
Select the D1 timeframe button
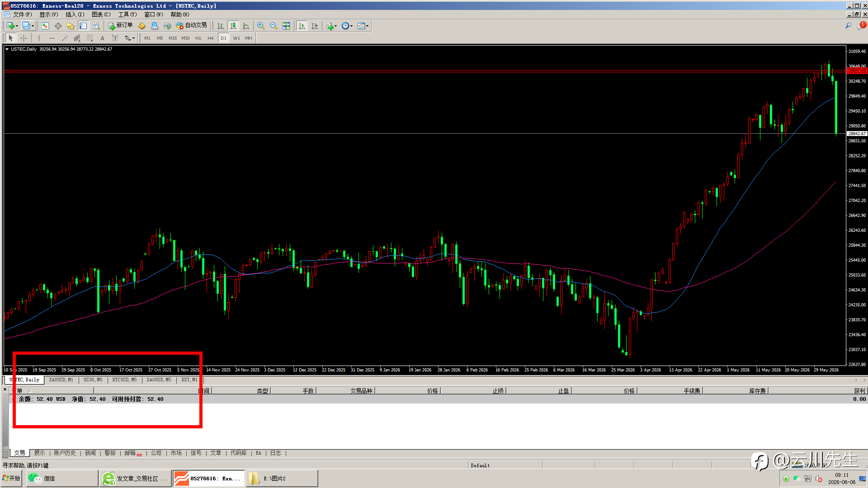click(223, 38)
